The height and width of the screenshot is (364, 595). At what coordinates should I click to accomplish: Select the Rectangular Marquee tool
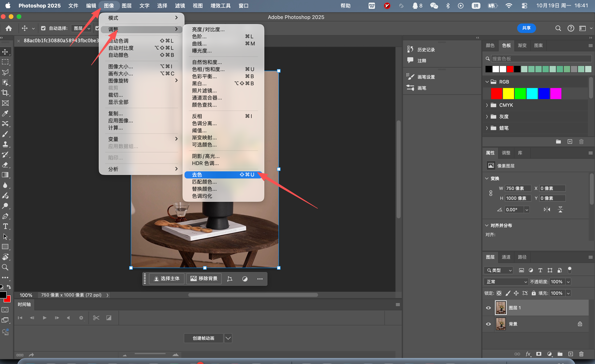[x=5, y=62]
